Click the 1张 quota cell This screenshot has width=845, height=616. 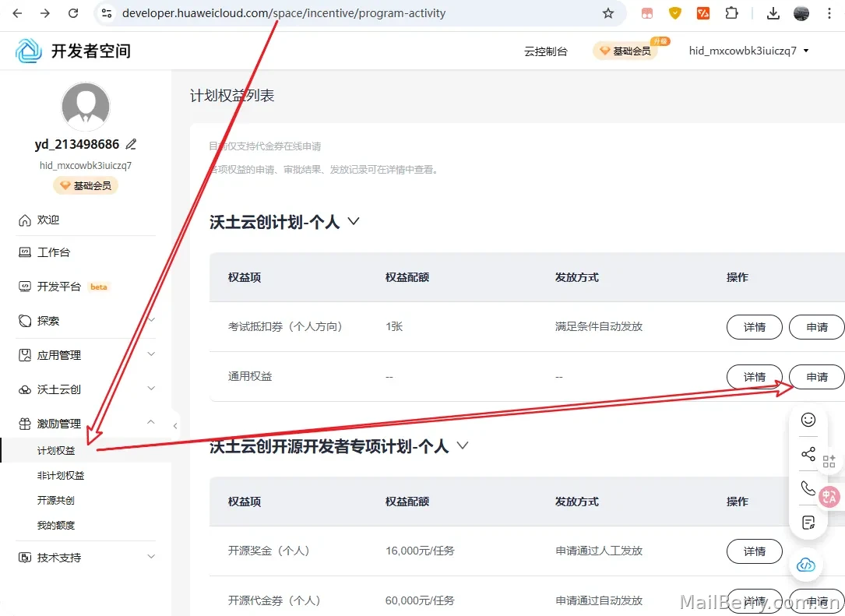pos(394,326)
